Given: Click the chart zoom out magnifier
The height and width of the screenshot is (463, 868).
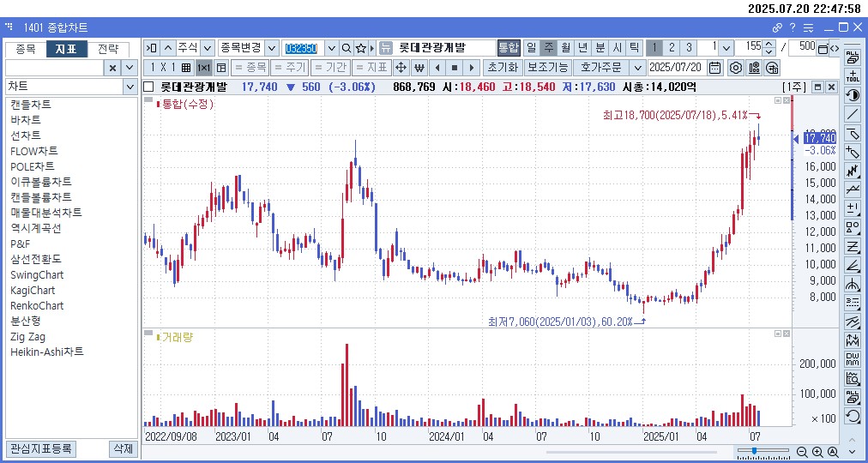Looking at the screenshot, I should 802,452.
